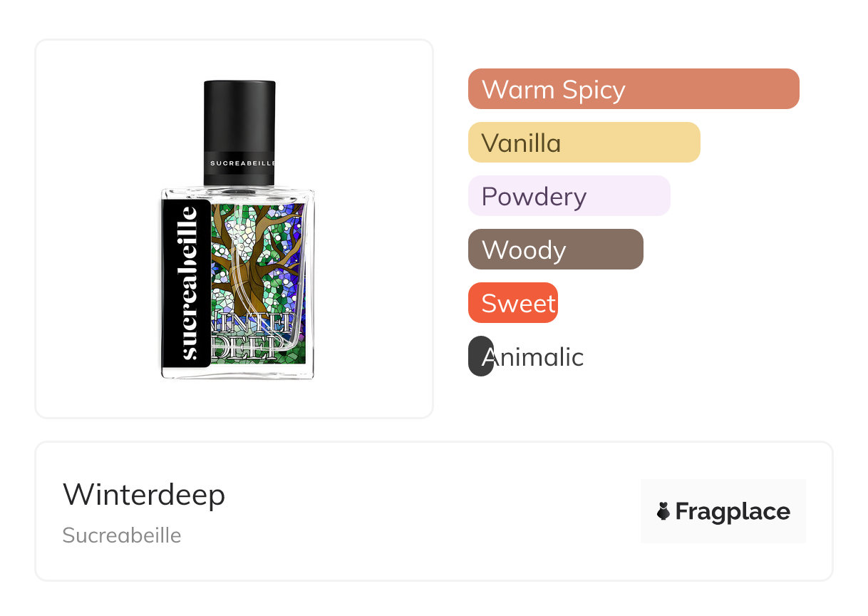Open the Winterdeep fragrance title
This screenshot has height=616, width=868.
144,495
